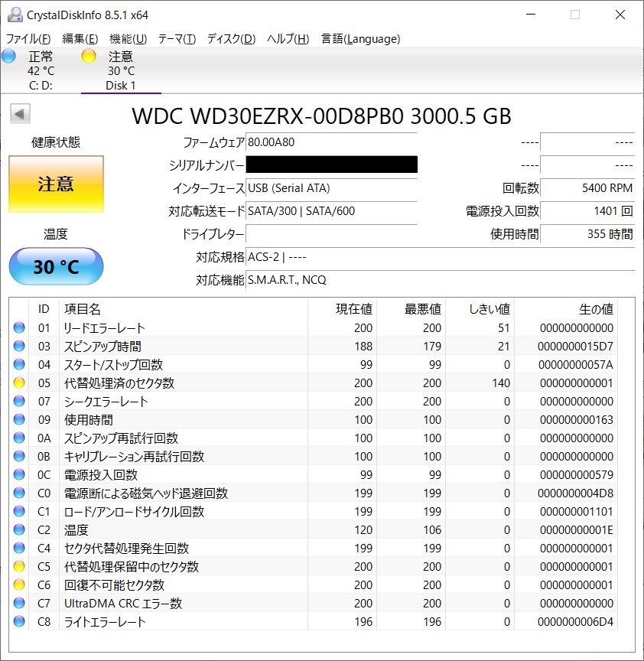Click the redacted serial number field
The height and width of the screenshot is (661, 644).
click(331, 164)
